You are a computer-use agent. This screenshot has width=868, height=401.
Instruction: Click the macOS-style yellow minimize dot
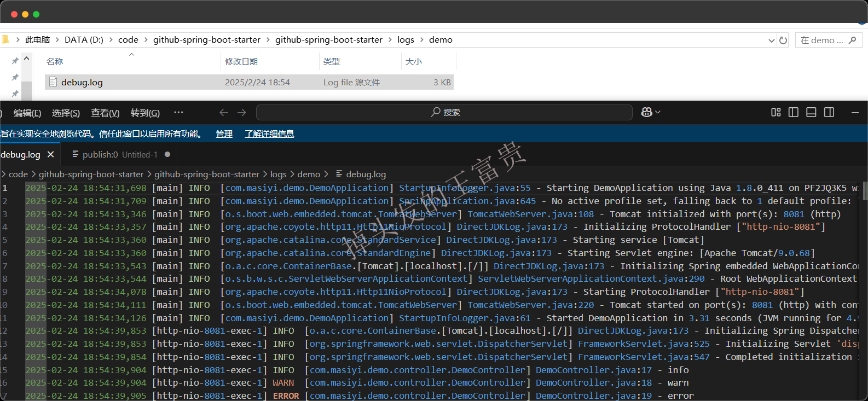point(25,14)
